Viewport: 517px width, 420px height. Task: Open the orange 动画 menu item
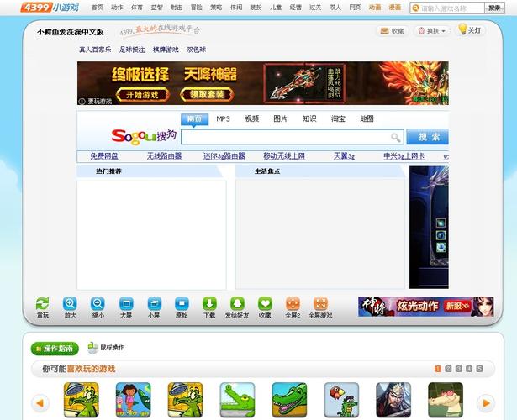(375, 8)
